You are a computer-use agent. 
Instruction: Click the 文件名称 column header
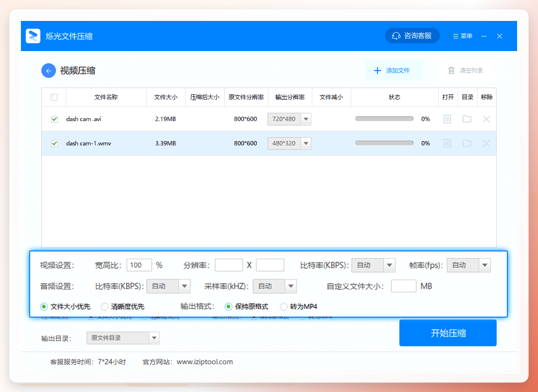click(x=106, y=97)
